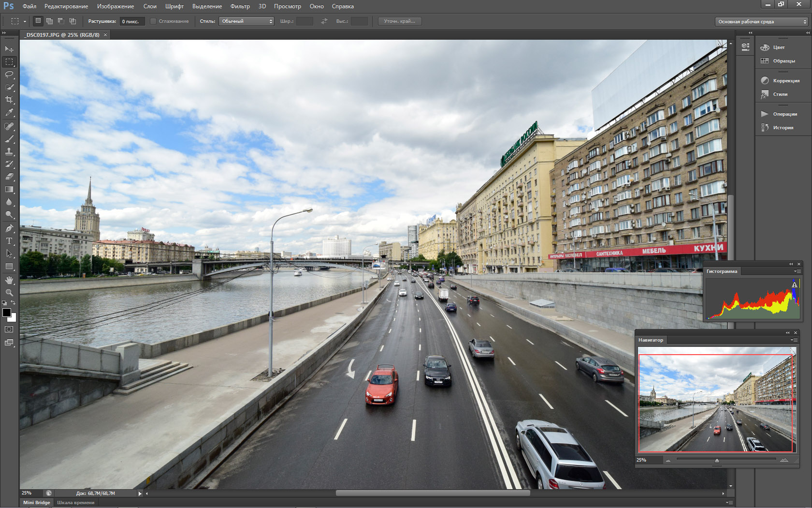Open the Основная рабочая среда workspace dropdown
This screenshot has height=508, width=812.
[x=761, y=22]
